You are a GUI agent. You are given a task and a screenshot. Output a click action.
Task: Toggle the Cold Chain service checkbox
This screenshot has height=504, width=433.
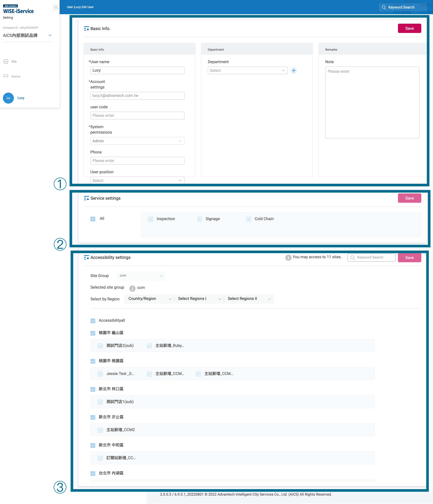tap(249, 219)
